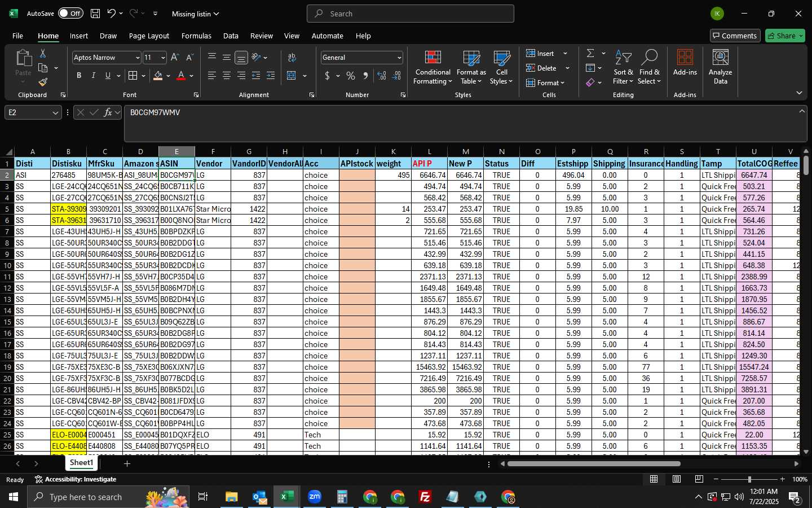Select Normal view in status bar

tap(654, 479)
